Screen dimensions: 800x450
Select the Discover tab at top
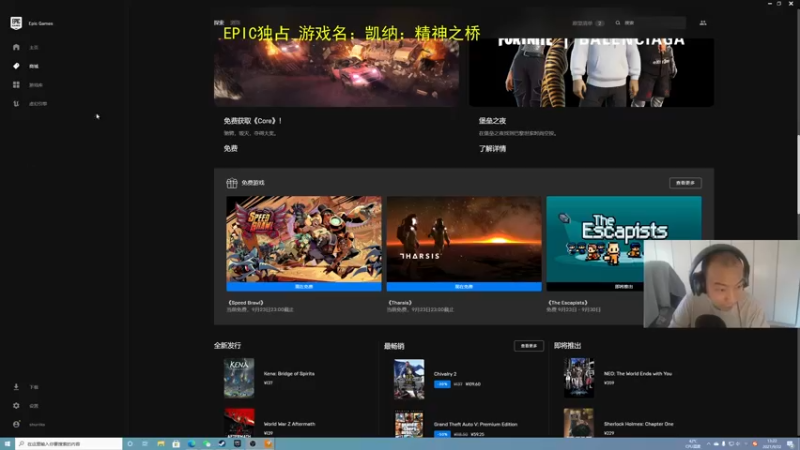coord(219,23)
